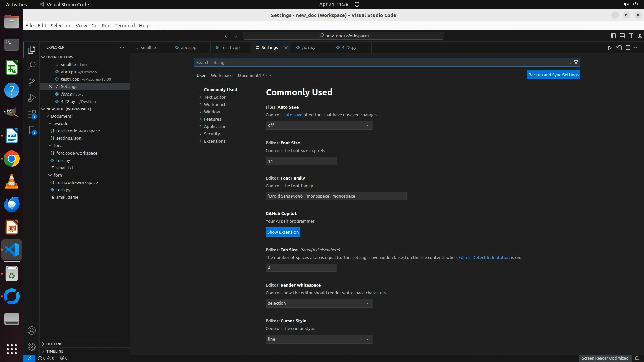The width and height of the screenshot is (644, 362).
Task: Open the Extensions view
Action: (x=32, y=114)
